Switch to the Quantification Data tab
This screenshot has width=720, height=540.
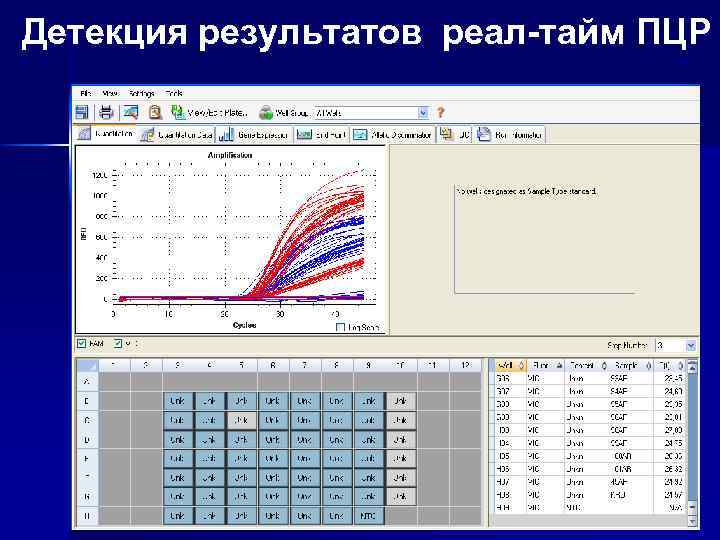[176, 135]
